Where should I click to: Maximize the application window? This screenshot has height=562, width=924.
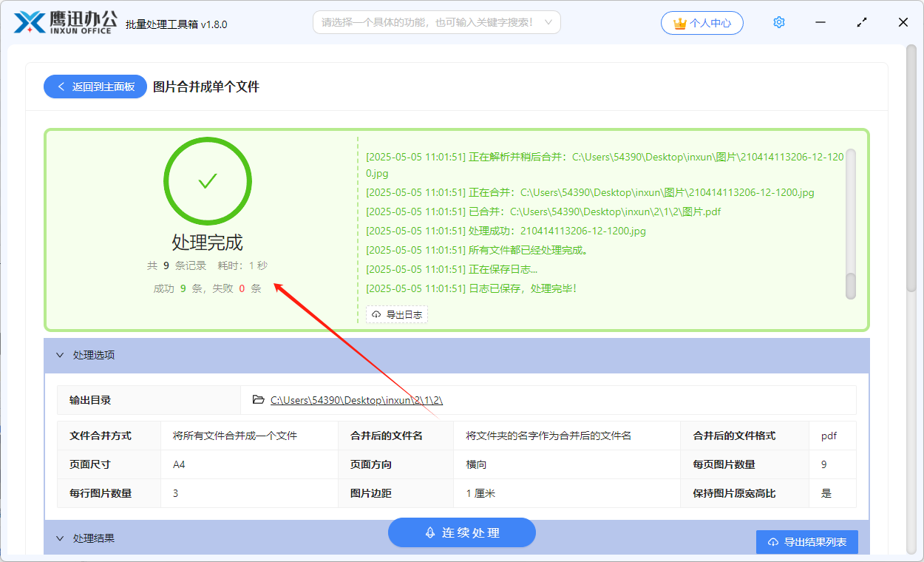pyautogui.click(x=862, y=23)
